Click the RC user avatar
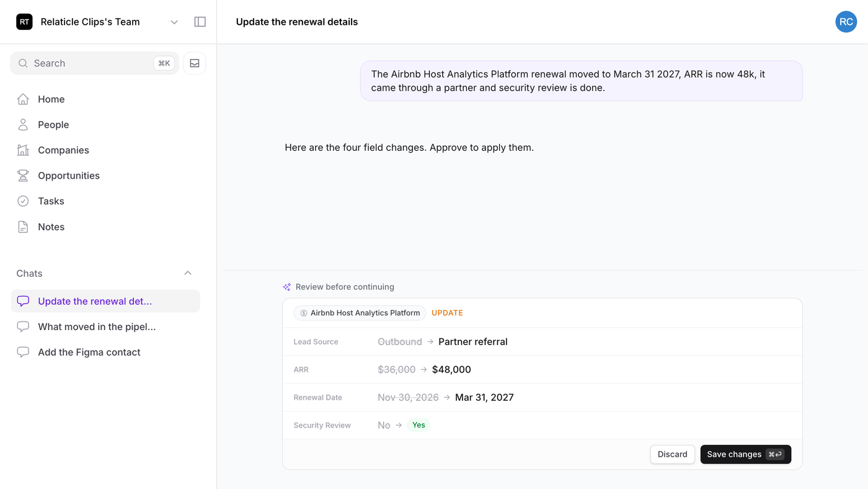The image size is (868, 489). (x=846, y=22)
